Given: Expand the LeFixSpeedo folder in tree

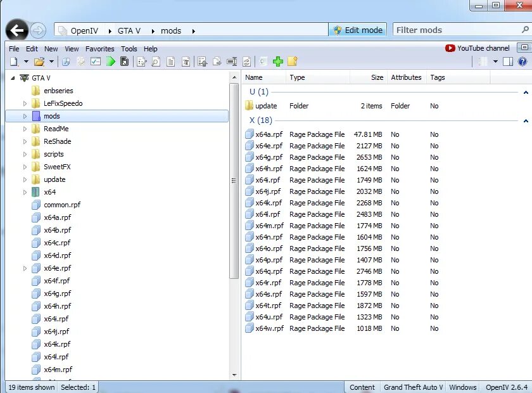Looking at the screenshot, I should click(x=25, y=103).
